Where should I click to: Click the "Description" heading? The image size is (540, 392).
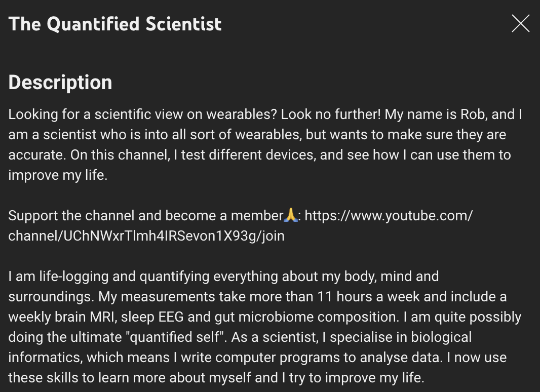click(60, 83)
